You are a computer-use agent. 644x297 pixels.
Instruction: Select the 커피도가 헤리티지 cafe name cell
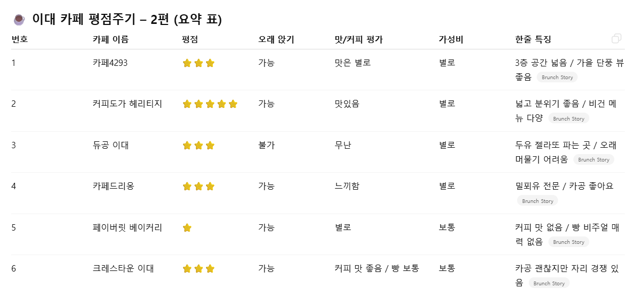127,104
